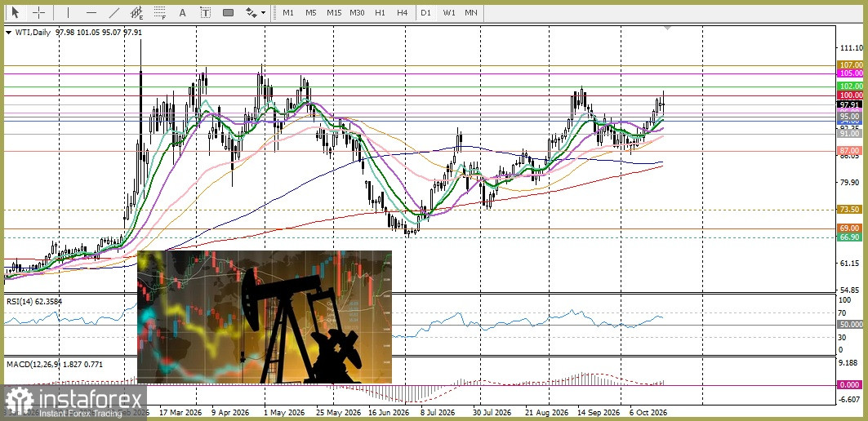Click the 79.90 price scale value
The image size is (868, 421).
point(852,183)
